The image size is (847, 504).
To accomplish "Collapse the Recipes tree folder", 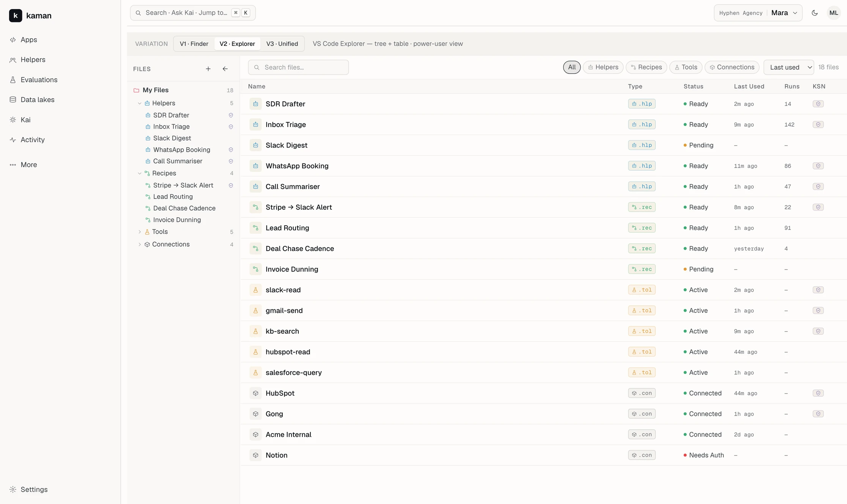I will pos(140,173).
